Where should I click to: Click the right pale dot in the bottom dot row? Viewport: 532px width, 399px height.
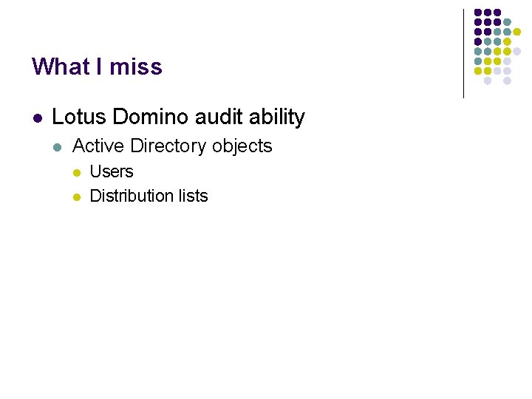click(x=507, y=81)
